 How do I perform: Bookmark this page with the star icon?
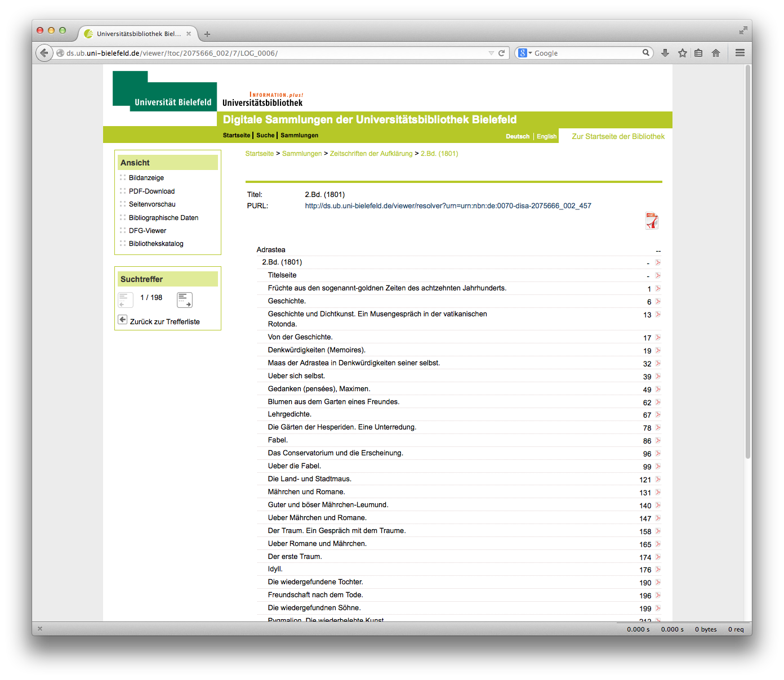tap(683, 53)
